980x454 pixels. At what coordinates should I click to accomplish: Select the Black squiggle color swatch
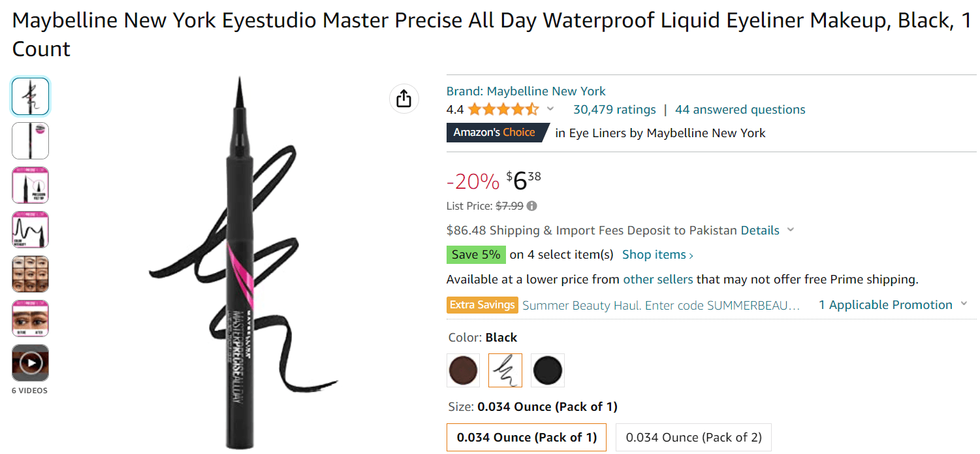click(505, 370)
